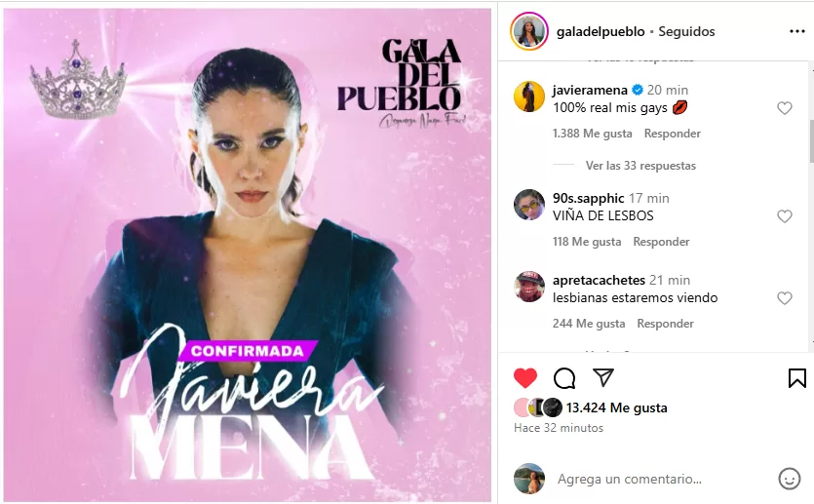Open javieramena's profile avatar
This screenshot has width=814, height=504.
tap(529, 97)
